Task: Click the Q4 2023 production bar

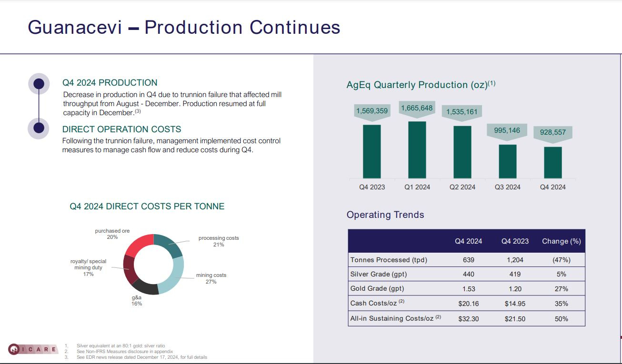Action: (372, 152)
